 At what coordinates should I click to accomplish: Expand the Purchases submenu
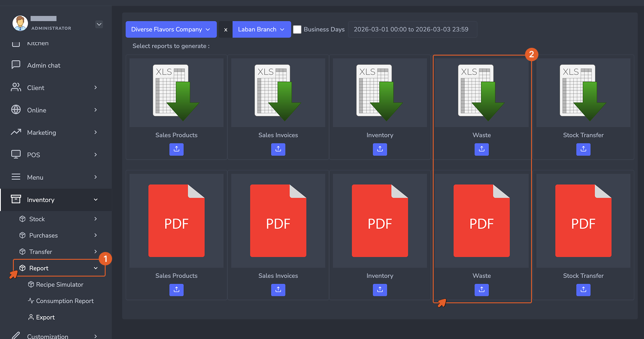tap(58, 235)
